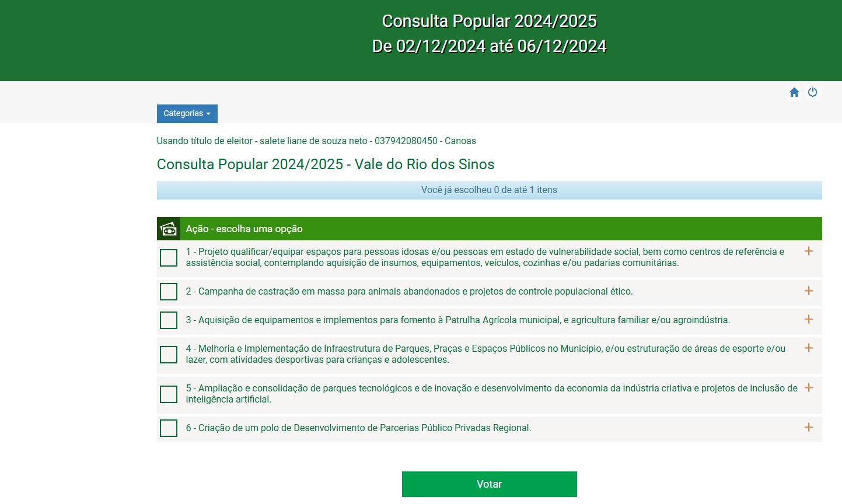
Task: Check option 6 Parcerias Público Privadas
Action: 169,428
